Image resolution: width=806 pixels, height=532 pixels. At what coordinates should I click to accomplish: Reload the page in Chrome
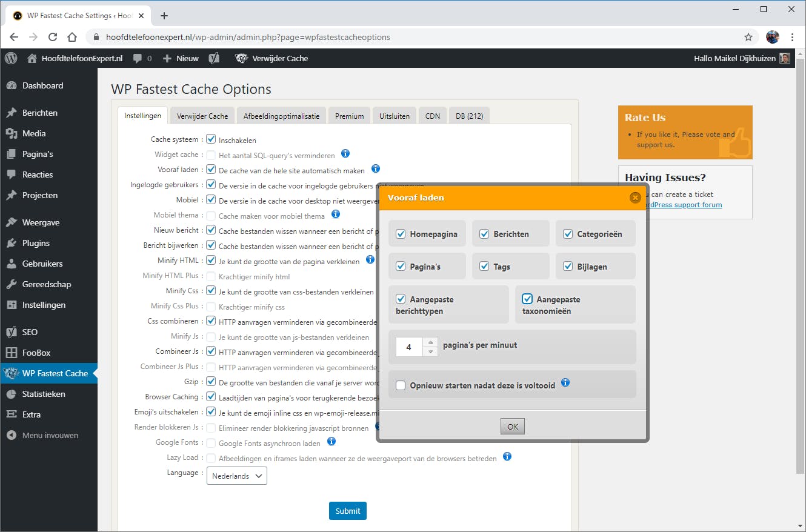click(x=53, y=37)
